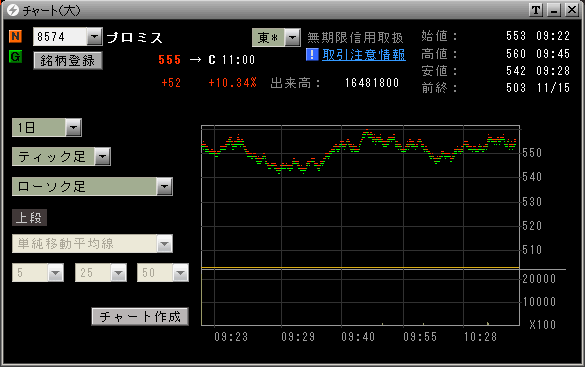Viewport: 585px width, 367px height.
Task: Click the T button in title bar
Action: coord(536,10)
